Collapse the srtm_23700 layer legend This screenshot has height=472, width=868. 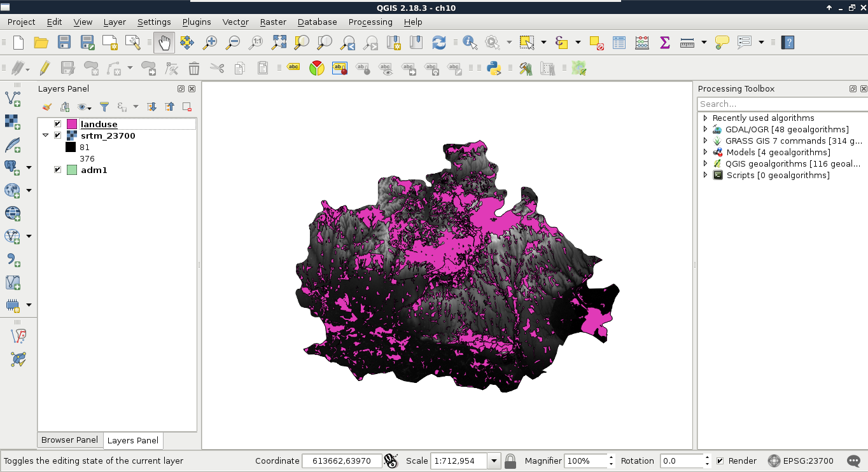point(46,135)
